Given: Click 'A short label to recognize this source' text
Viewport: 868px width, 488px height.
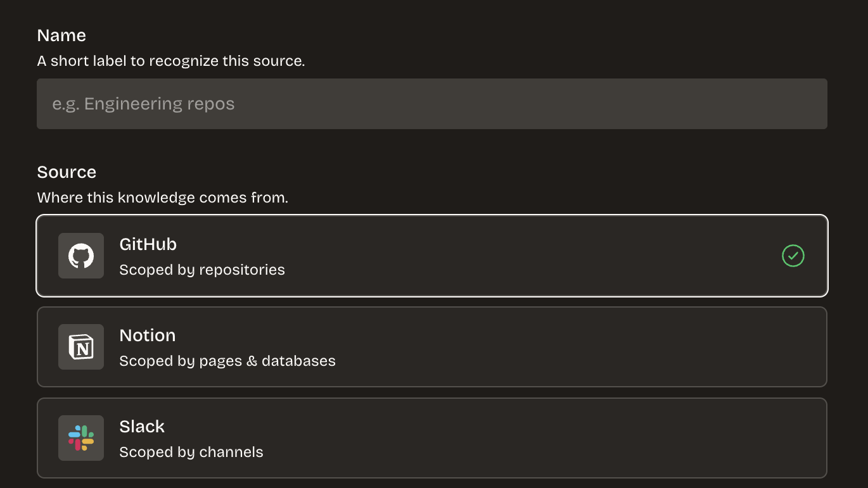Looking at the screenshot, I should pyautogui.click(x=171, y=61).
